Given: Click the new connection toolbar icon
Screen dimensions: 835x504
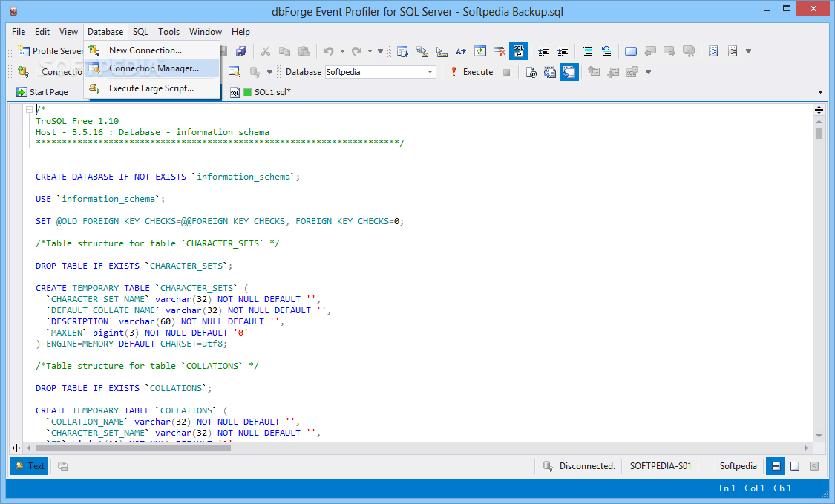Looking at the screenshot, I should pos(23,71).
